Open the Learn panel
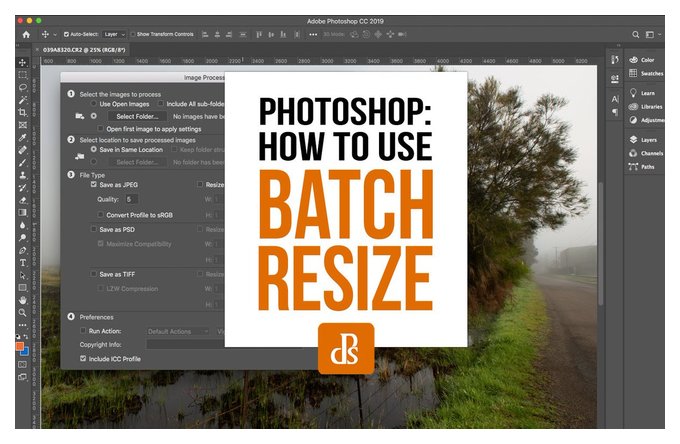Screen dimensions: 680x444 [643, 93]
